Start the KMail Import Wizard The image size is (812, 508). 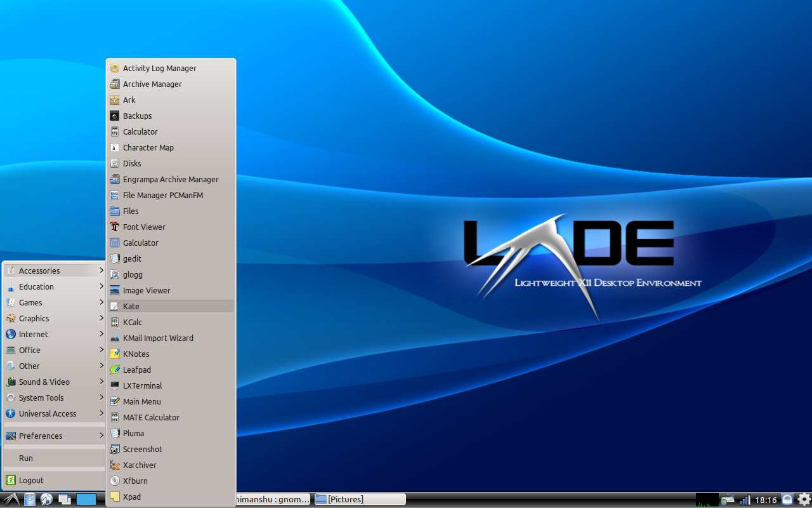click(171, 338)
